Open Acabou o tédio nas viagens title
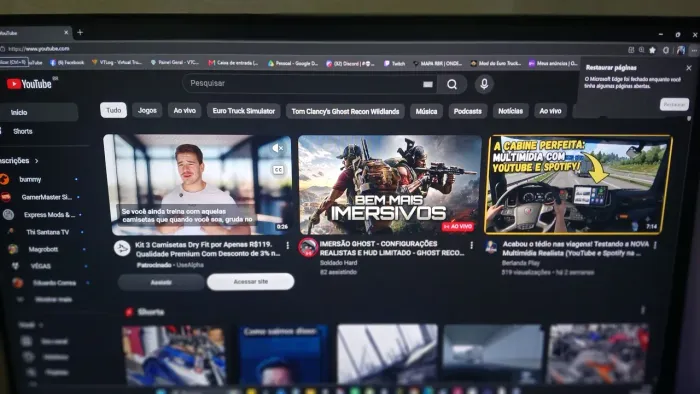700x394 pixels. click(576, 249)
